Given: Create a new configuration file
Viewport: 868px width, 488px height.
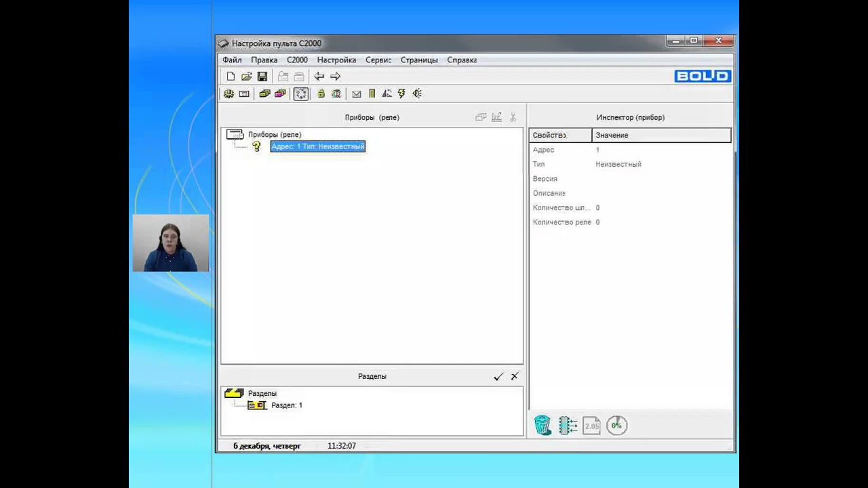Looking at the screenshot, I should (231, 77).
